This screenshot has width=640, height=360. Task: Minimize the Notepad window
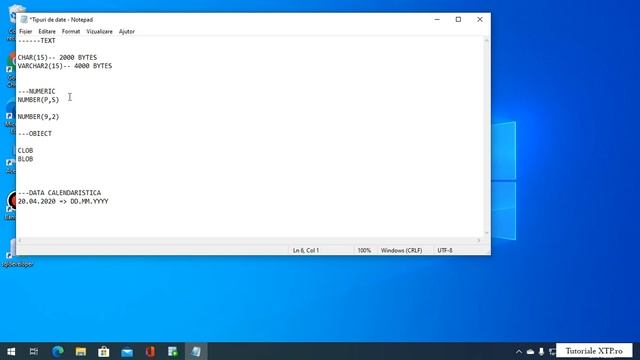(437, 20)
